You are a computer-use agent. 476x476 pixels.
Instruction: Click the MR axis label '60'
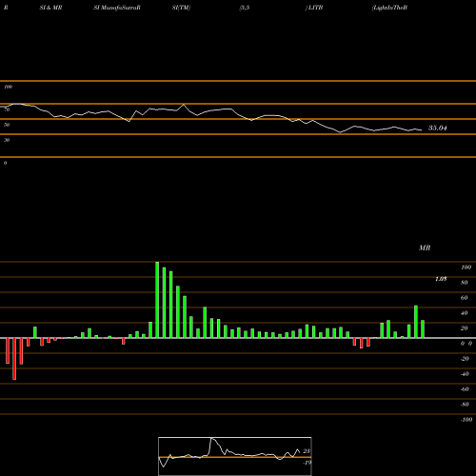tap(465, 298)
